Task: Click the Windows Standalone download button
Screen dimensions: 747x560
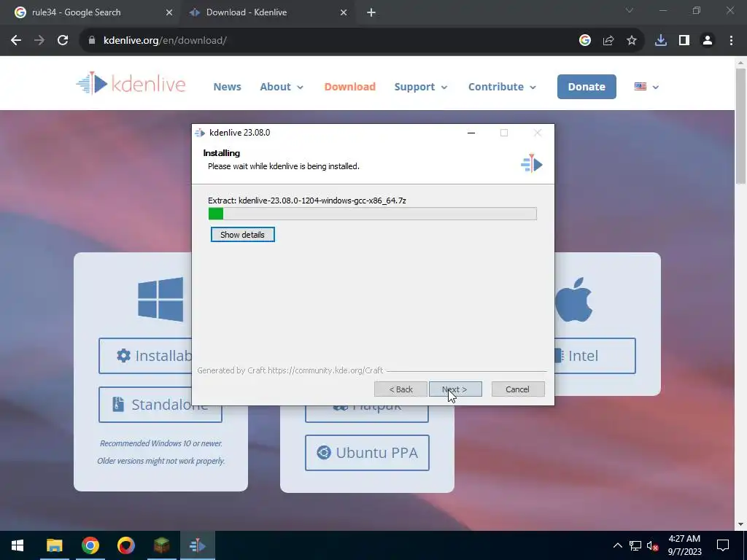Action: [160, 404]
